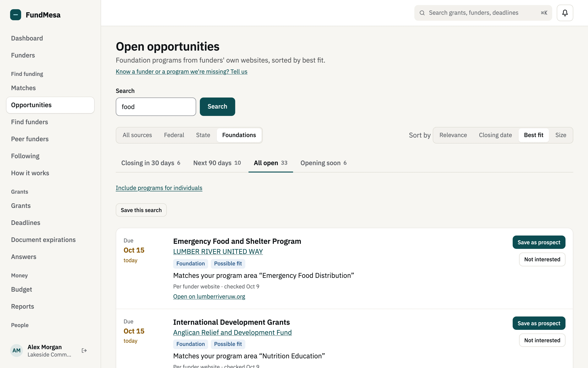Click the Emergency Food and Shelter Program title
Screen dimensions: 588x368
(237, 241)
